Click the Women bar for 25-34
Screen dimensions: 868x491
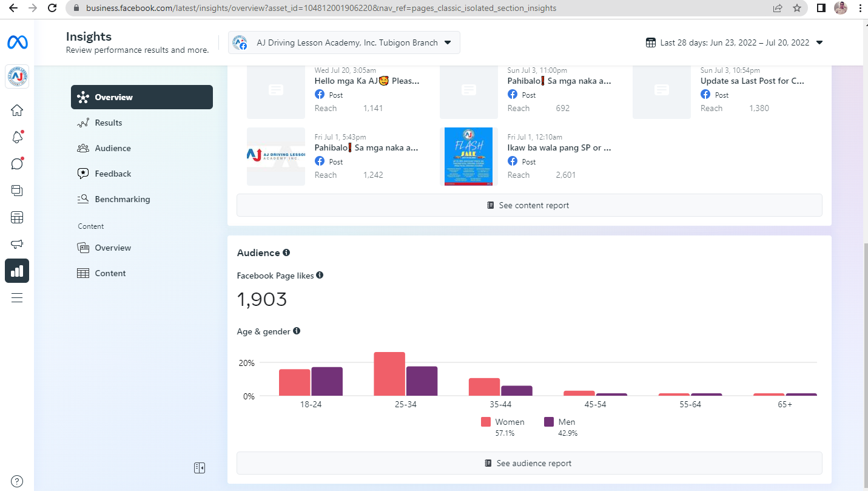[389, 374]
